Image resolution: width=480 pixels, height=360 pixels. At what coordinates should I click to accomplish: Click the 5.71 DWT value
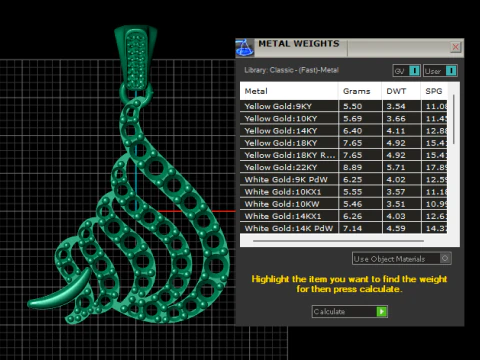(x=396, y=167)
